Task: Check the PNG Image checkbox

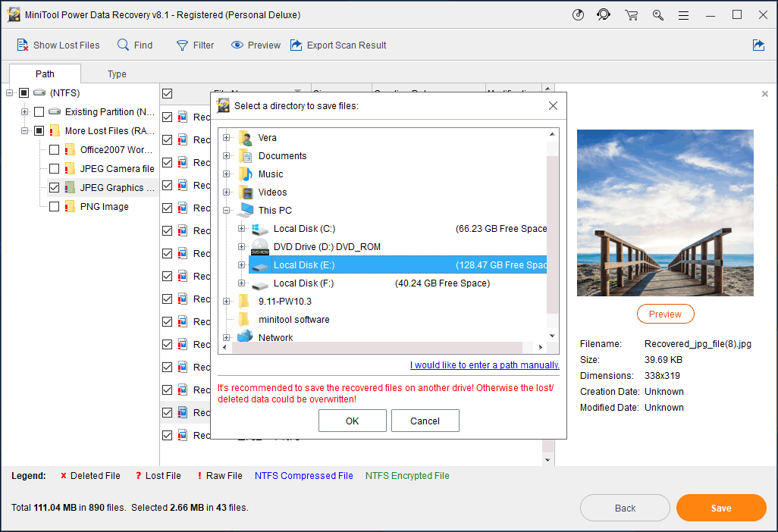Action: (54, 206)
